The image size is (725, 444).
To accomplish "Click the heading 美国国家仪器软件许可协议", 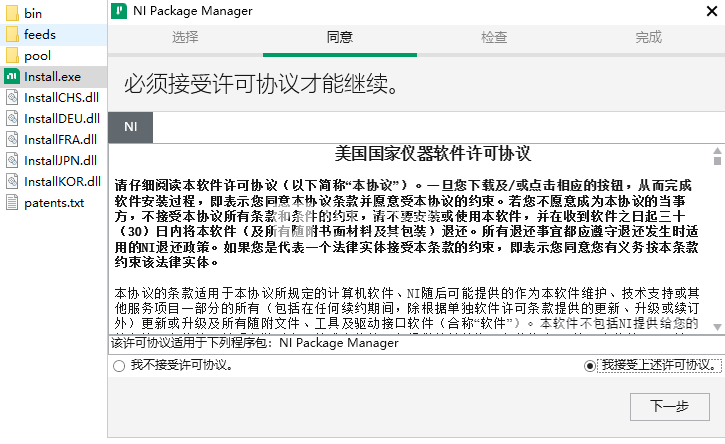I will [433, 154].
